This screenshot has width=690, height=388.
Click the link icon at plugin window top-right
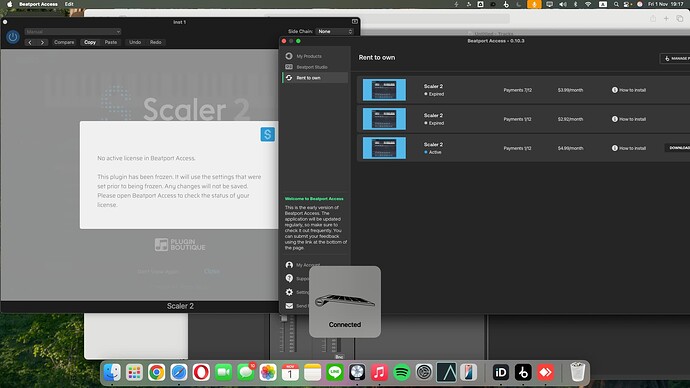[355, 22]
